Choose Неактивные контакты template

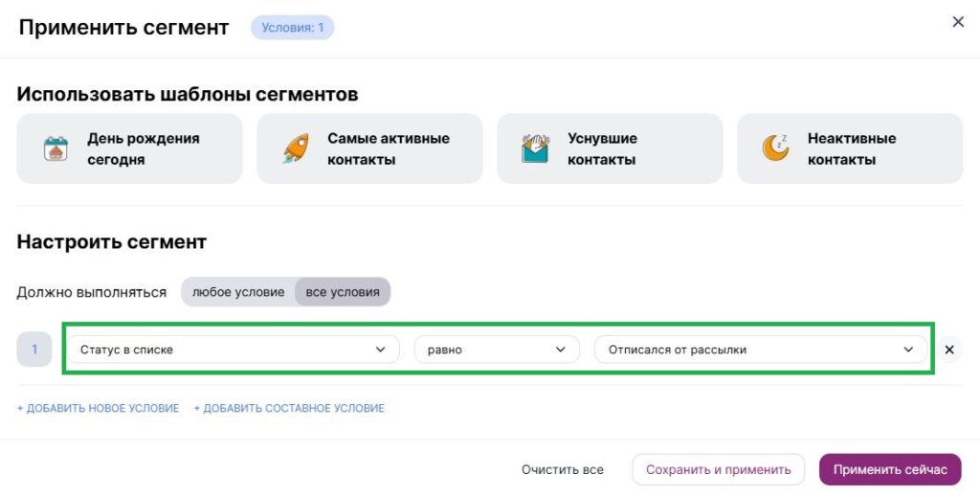coord(850,148)
